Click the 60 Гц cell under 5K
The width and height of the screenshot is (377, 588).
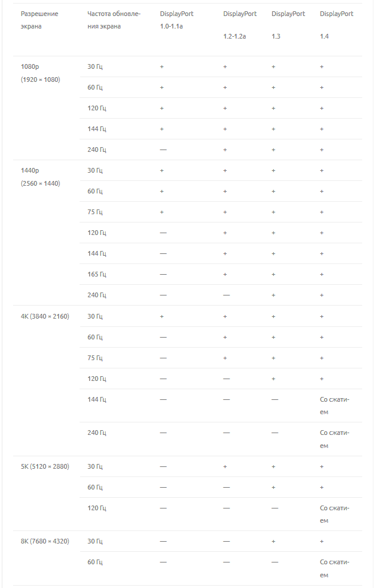95,487
